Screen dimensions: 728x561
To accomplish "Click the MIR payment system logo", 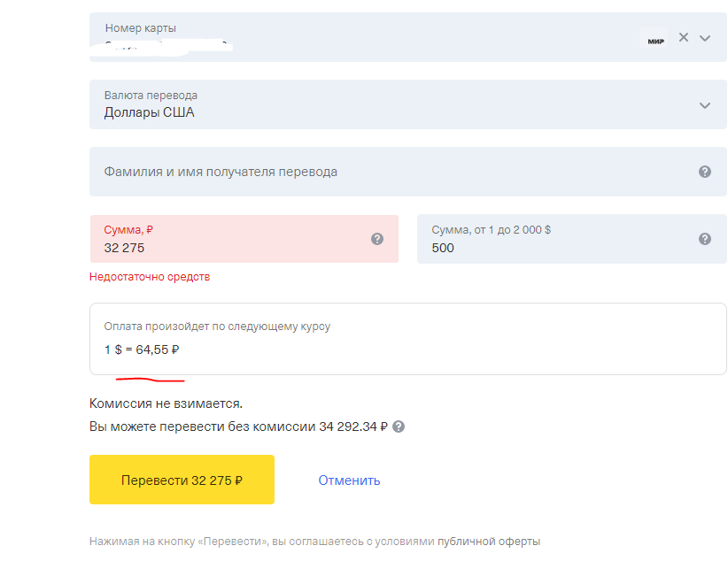I will point(655,40).
